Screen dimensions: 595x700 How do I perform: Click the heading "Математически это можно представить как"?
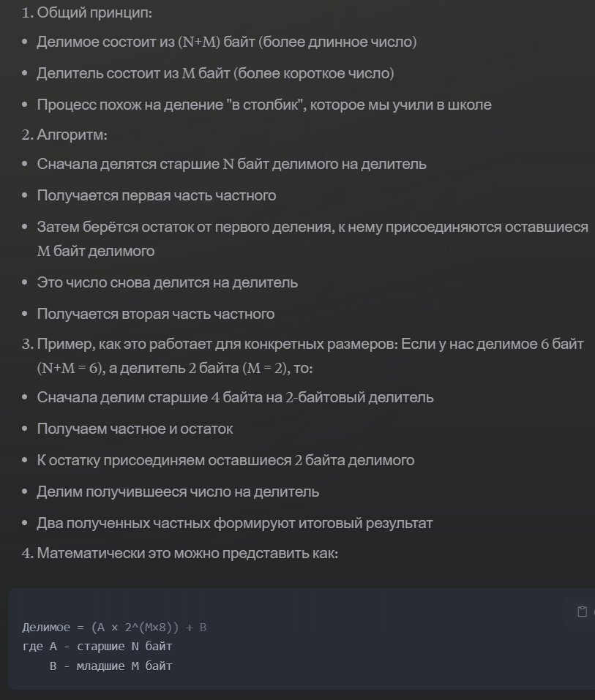[187, 553]
